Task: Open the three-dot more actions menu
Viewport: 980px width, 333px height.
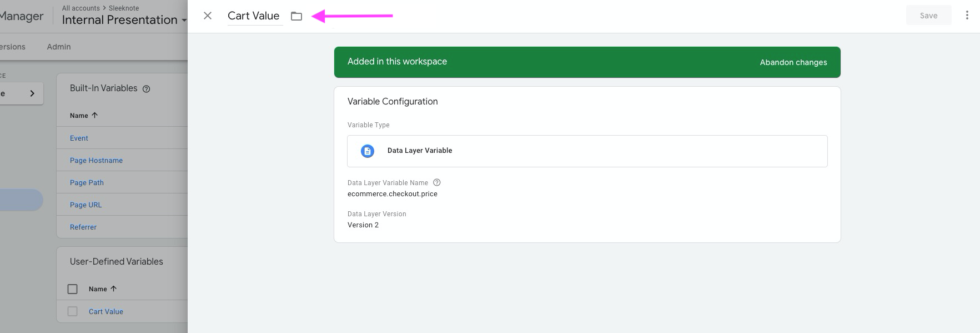Action: click(x=967, y=16)
